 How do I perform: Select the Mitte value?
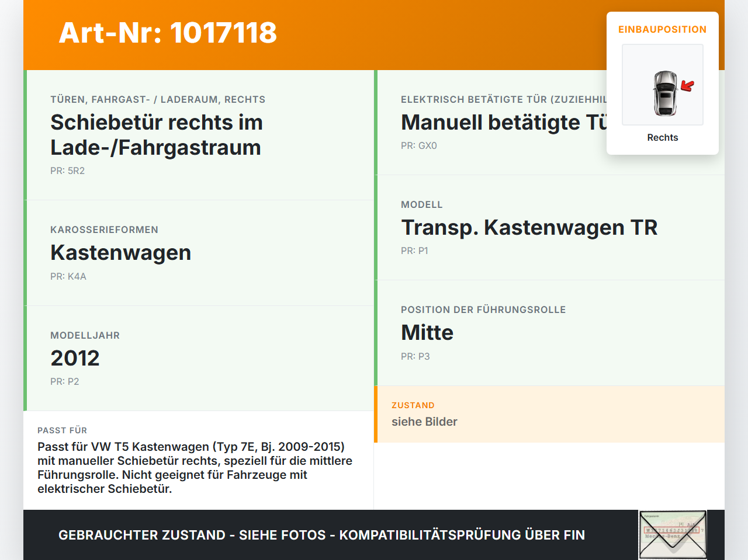coord(427,333)
